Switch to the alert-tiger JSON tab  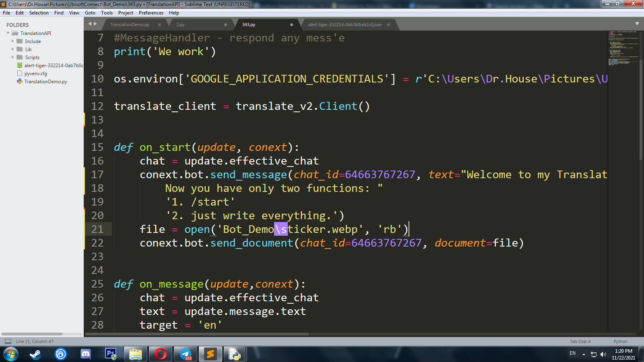(x=345, y=25)
